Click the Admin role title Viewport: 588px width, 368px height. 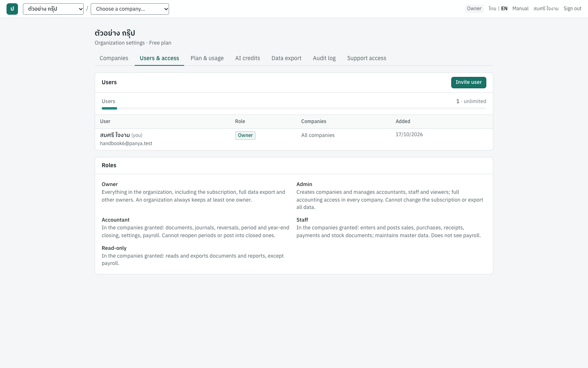tap(304, 184)
